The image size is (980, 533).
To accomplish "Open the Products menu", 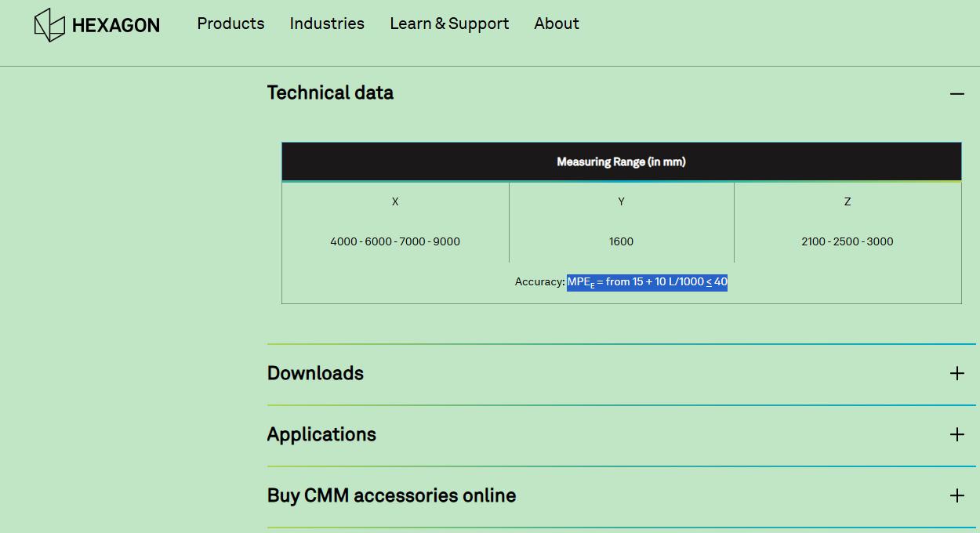I will pos(230,24).
